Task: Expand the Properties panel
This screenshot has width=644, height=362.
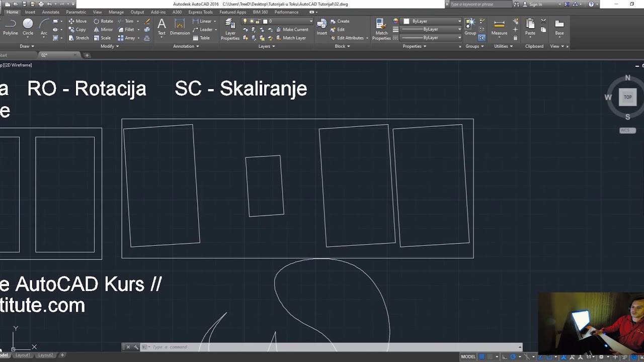Action: (x=415, y=46)
